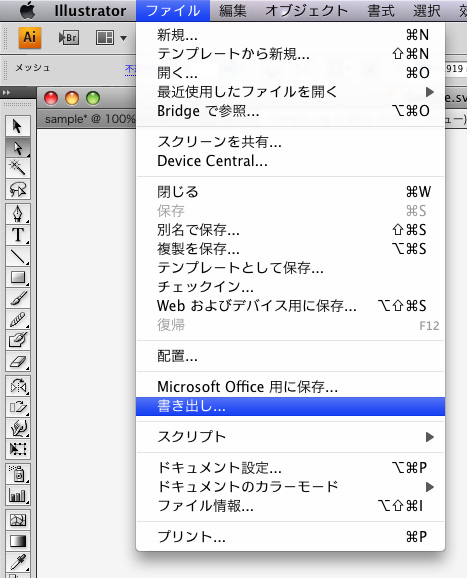Screen dimensions: 467x578
Task: Expand the arrange documents dropdown arrow
Action: 123,38
